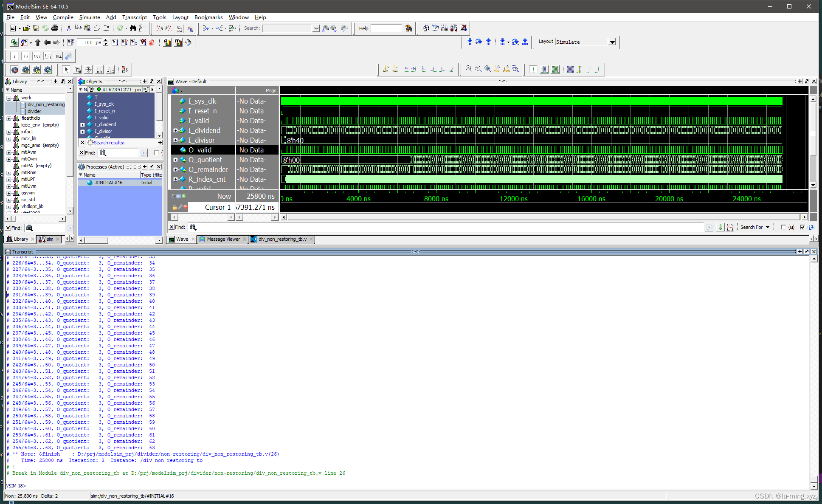Screen dimensions: 822x504
Task: Open the Simulate menu
Action: point(90,17)
